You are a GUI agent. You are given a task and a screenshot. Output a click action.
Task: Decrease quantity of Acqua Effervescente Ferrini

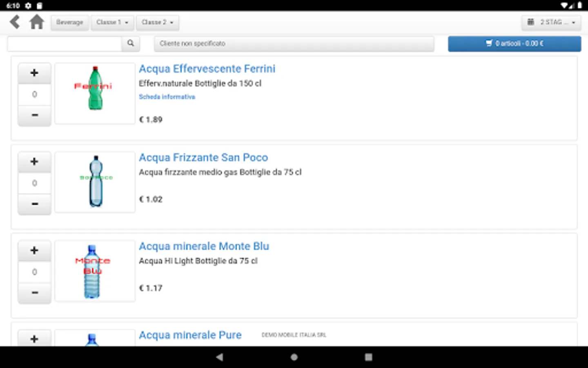pos(34,115)
